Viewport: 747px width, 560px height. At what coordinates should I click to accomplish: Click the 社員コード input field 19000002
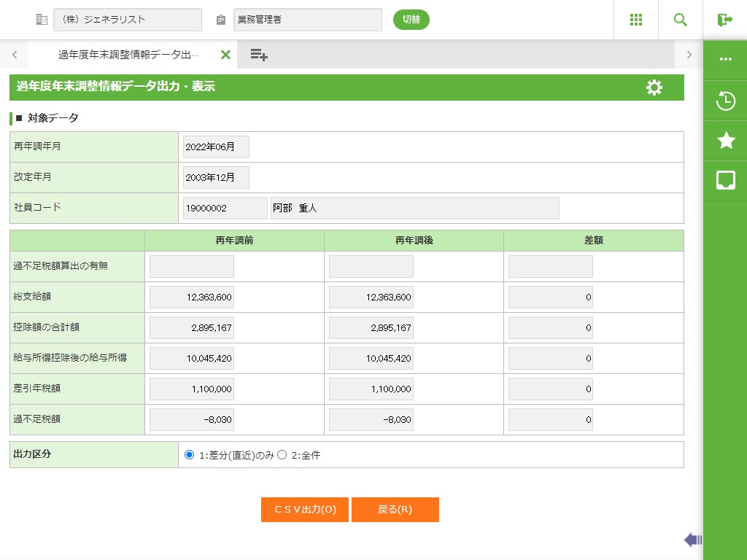click(225, 208)
